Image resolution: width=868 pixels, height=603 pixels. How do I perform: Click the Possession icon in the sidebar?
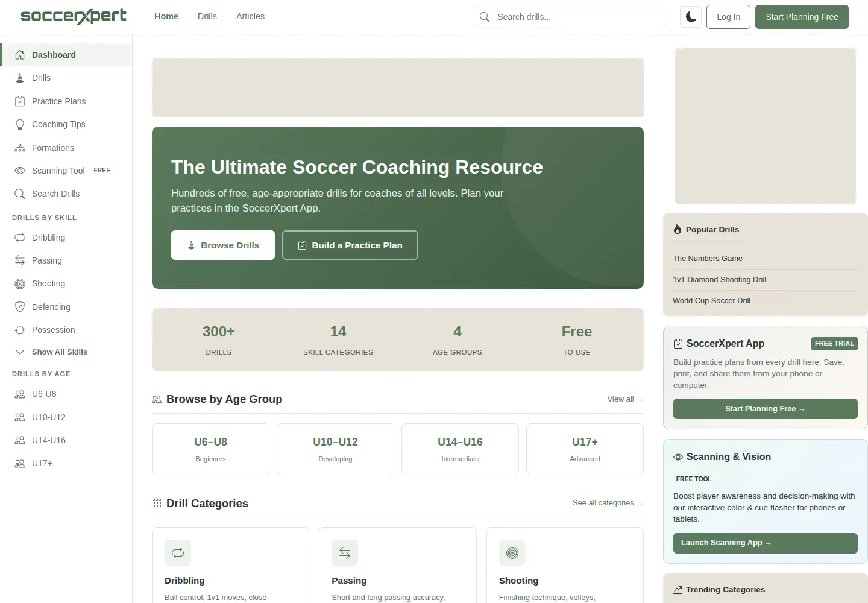pos(20,330)
